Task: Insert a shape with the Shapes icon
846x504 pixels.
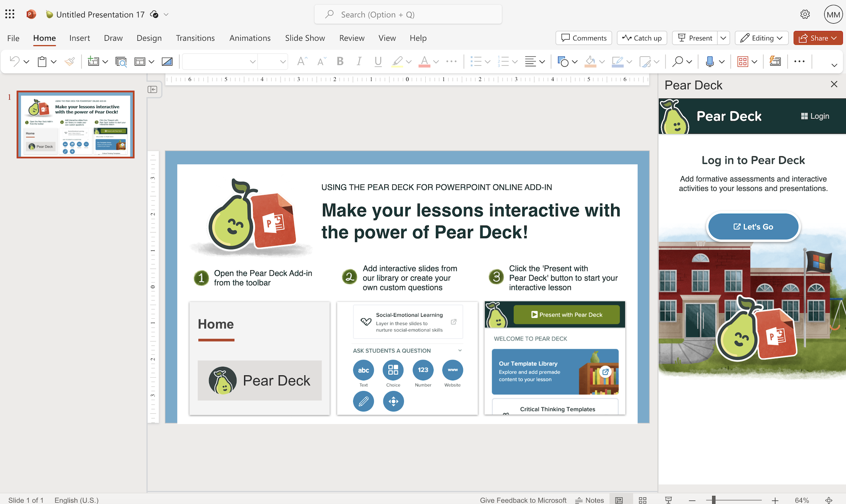Action: click(563, 61)
